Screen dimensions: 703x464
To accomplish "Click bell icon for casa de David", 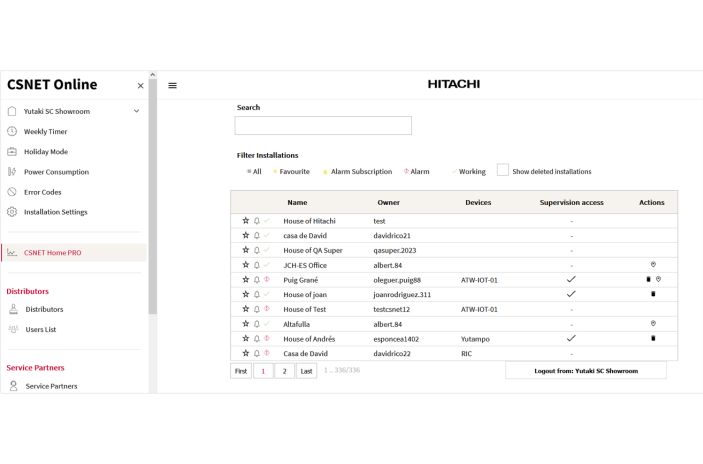I will coord(257,236).
